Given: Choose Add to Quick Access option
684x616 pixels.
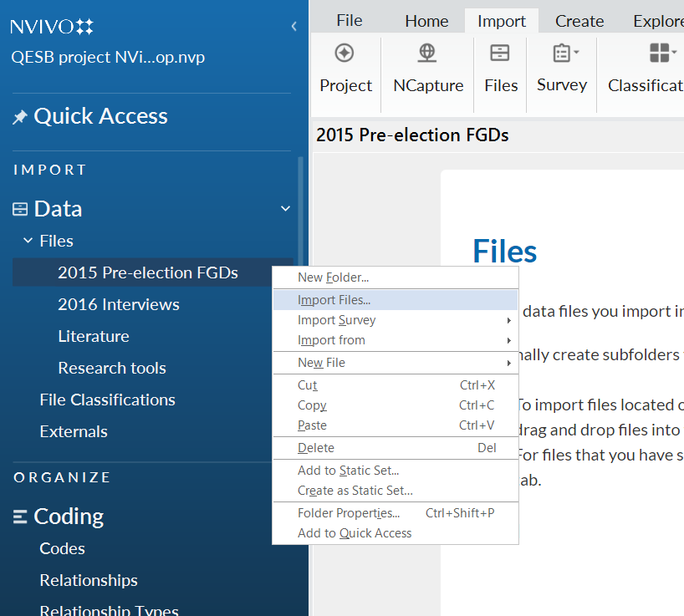Looking at the screenshot, I should pos(355,533).
